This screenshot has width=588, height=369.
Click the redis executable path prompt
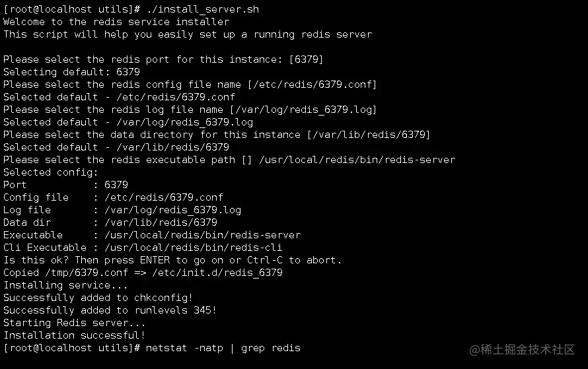coord(229,160)
